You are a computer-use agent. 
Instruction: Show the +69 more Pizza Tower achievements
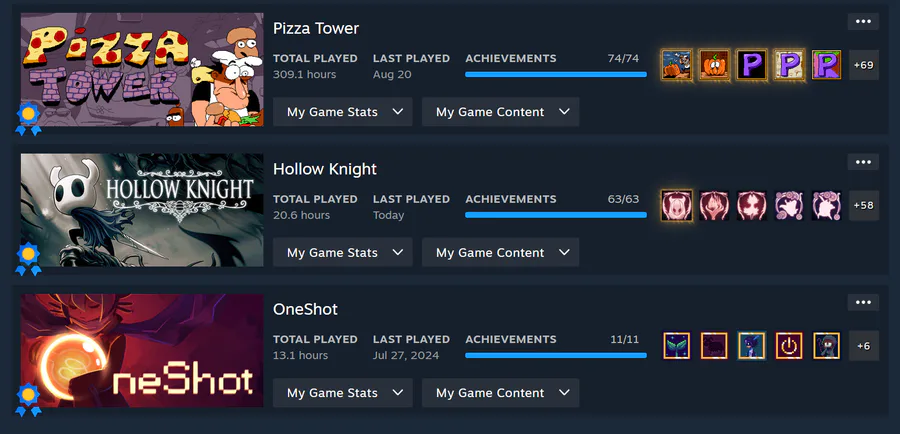click(x=864, y=65)
